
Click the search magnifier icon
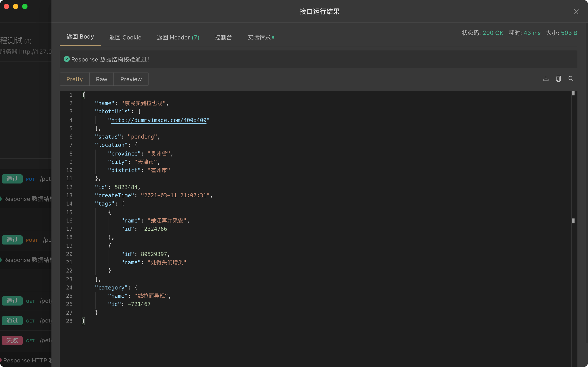coord(571,79)
